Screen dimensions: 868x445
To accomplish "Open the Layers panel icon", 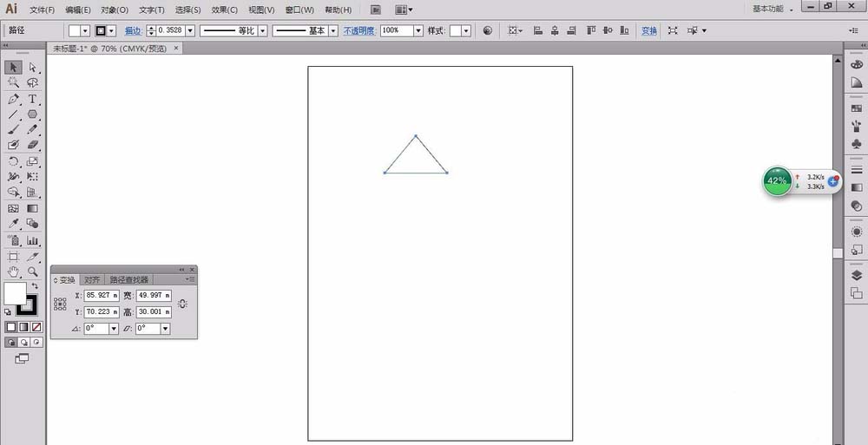I will pyautogui.click(x=857, y=276).
